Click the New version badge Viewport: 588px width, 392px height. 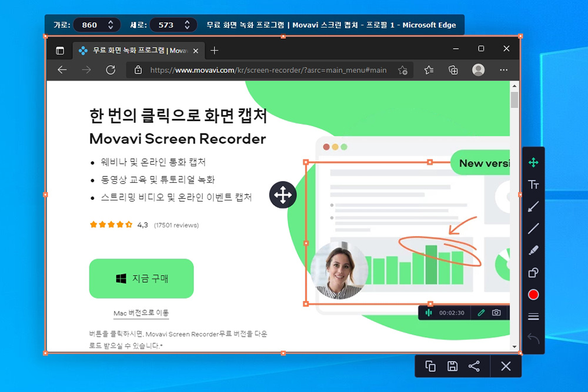(x=480, y=163)
